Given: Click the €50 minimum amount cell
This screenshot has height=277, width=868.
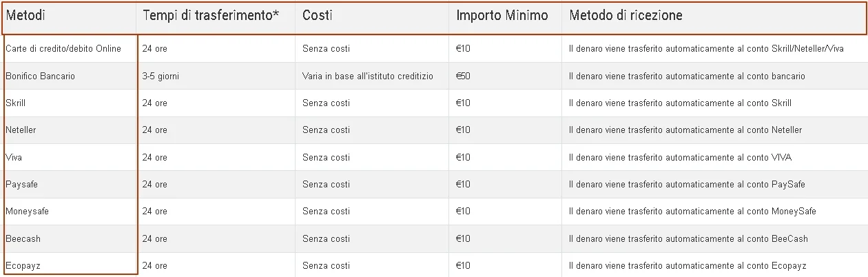Looking at the screenshot, I should pyautogui.click(x=463, y=76).
